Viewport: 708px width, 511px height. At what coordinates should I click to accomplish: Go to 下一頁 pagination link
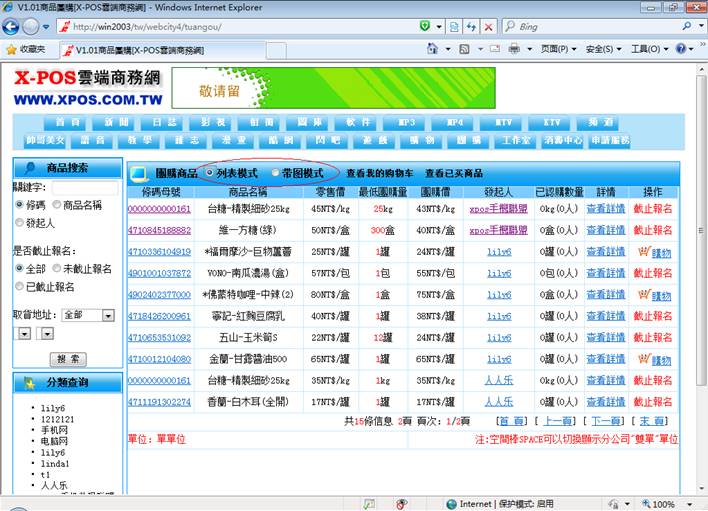(x=606, y=422)
